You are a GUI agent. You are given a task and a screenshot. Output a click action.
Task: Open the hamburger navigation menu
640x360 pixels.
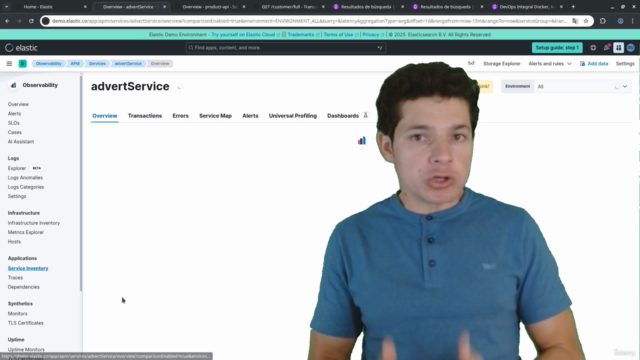click(x=9, y=64)
